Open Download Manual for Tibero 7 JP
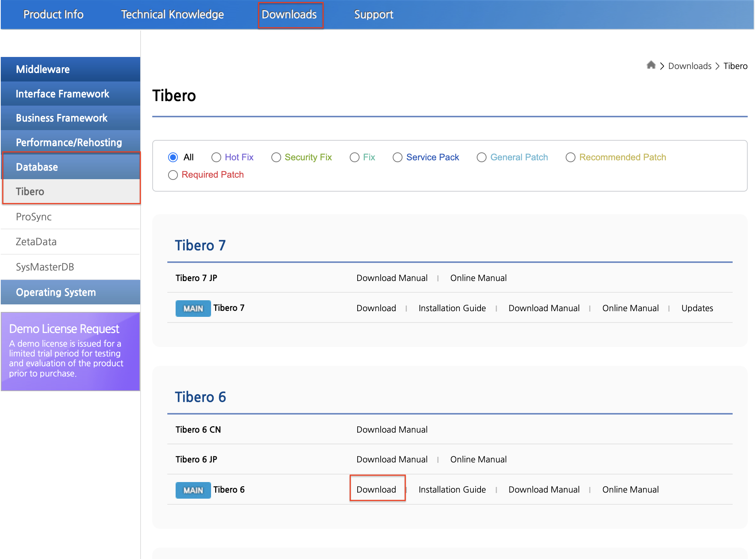This screenshot has height=559, width=756. (x=392, y=278)
